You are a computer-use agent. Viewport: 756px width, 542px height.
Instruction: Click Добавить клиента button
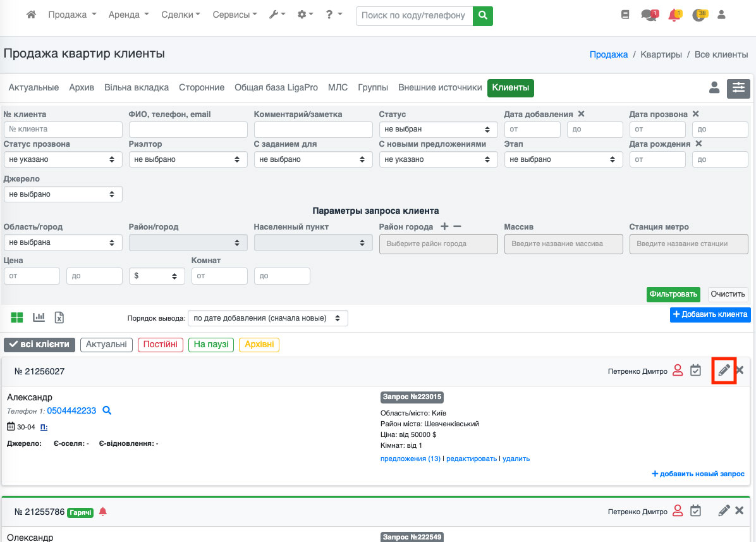point(710,314)
